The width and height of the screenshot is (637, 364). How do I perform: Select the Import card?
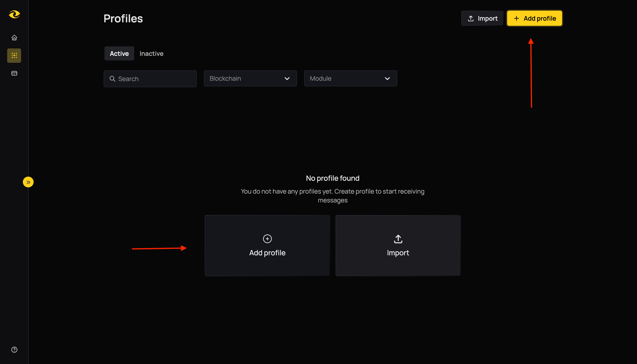[x=397, y=245]
